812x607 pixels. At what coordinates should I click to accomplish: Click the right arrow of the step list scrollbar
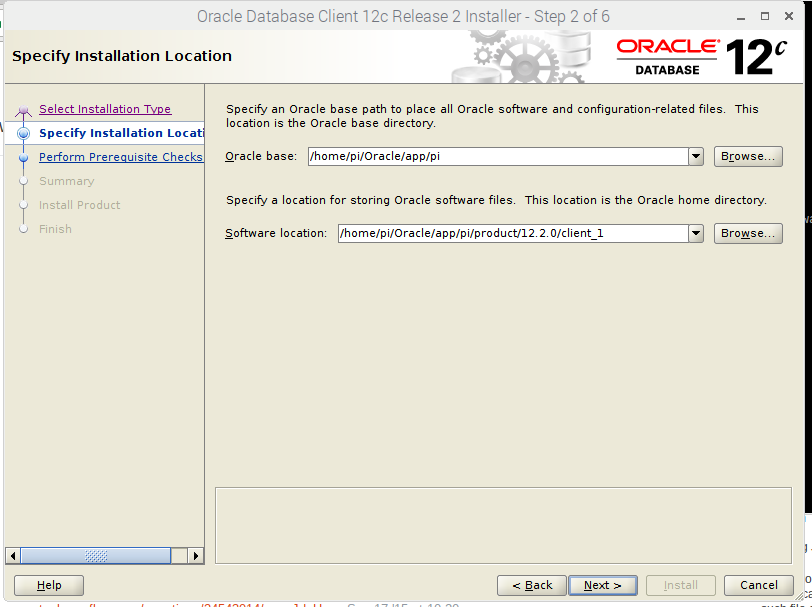pyautogui.click(x=196, y=556)
